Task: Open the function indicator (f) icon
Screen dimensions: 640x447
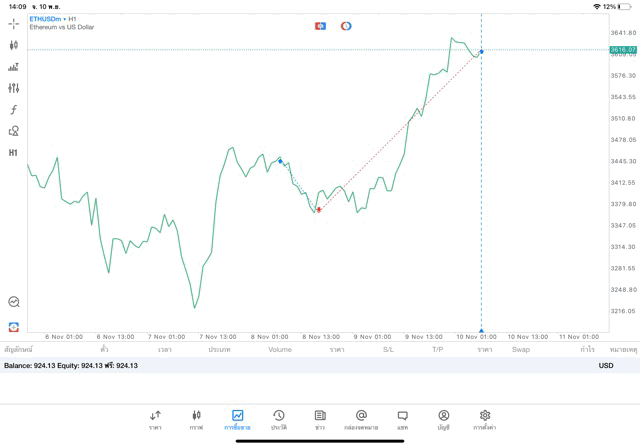Action: pyautogui.click(x=14, y=110)
